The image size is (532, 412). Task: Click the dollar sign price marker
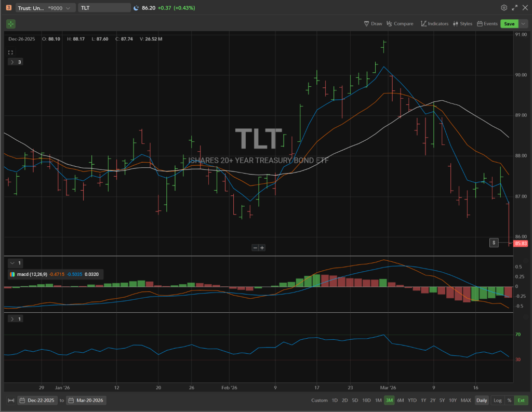(x=495, y=243)
